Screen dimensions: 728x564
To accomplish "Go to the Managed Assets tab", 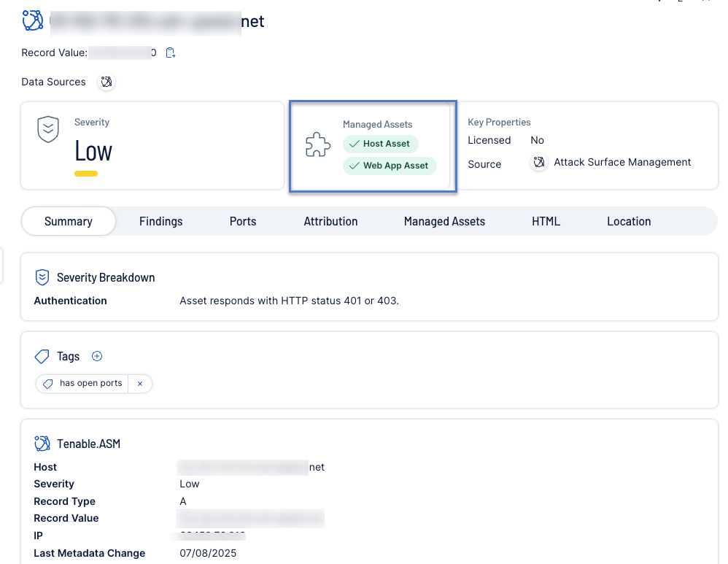I will 444,221.
